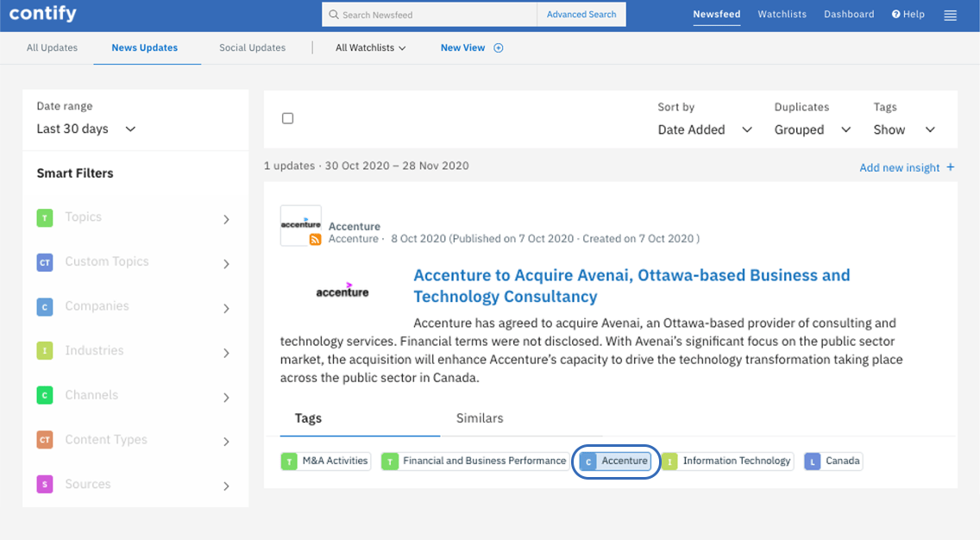Select the M&A Activities tag chip
The image size is (980, 540).
(326, 462)
